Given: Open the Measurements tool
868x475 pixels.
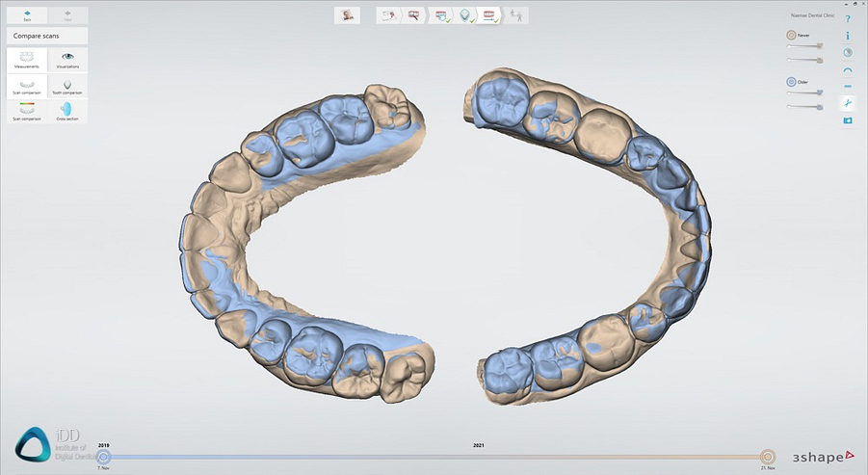Looking at the screenshot, I should (27, 61).
